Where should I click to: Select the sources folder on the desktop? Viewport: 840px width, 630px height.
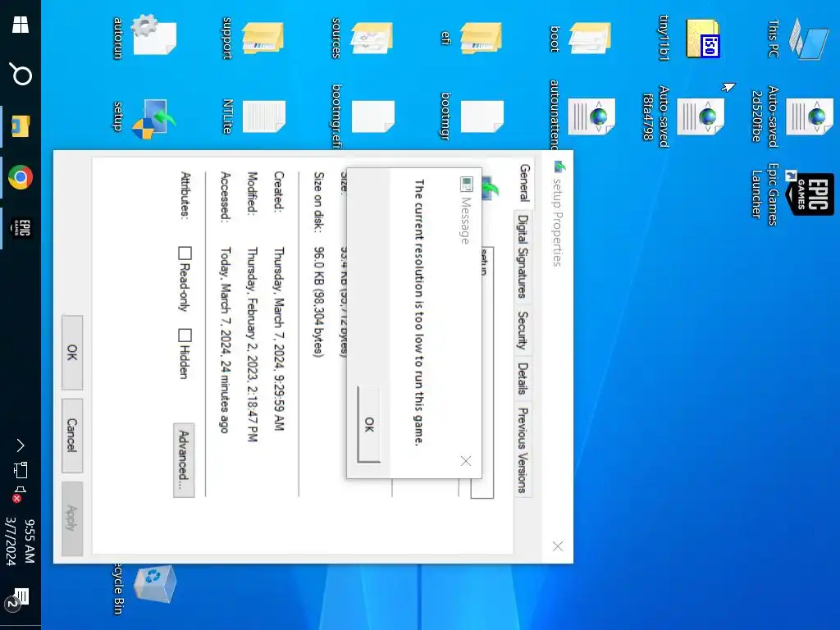coord(362,38)
